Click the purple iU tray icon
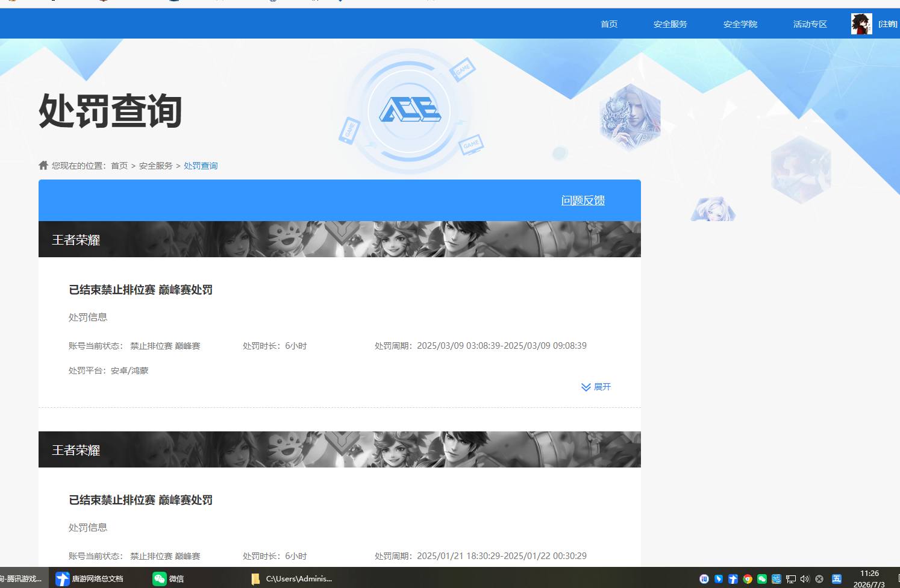Image resolution: width=900 pixels, height=588 pixels. coord(704,579)
